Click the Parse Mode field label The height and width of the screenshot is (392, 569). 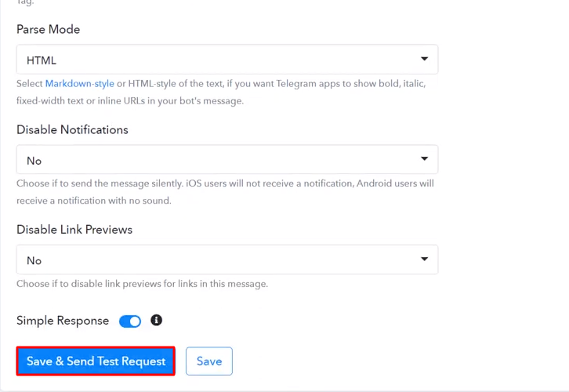pos(48,29)
